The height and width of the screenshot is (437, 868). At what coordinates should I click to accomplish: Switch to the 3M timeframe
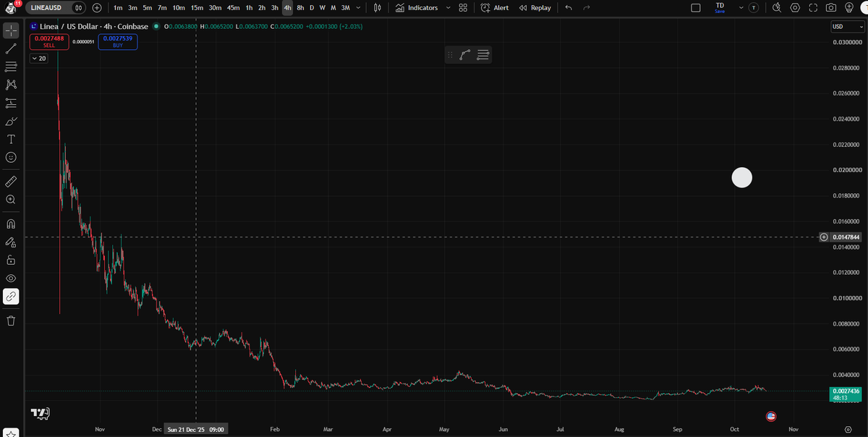[x=345, y=7]
